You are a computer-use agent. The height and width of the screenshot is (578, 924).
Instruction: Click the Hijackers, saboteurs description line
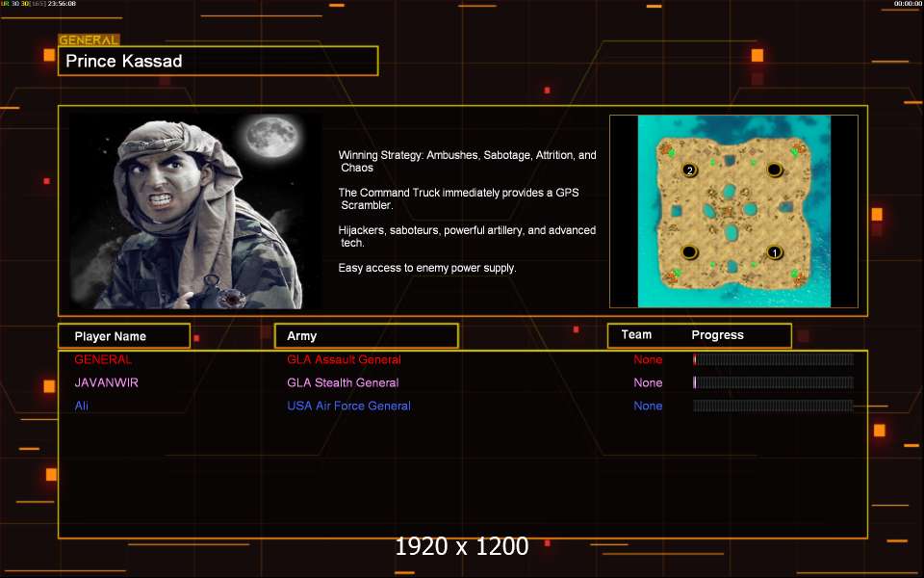coord(467,236)
